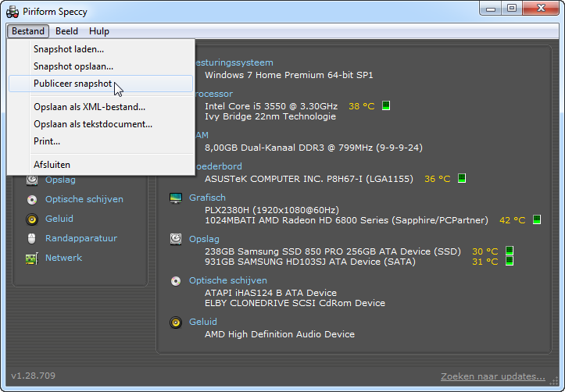The image size is (565, 392).
Task: Open Optische schijven in sidebar
Action: [x=84, y=199]
